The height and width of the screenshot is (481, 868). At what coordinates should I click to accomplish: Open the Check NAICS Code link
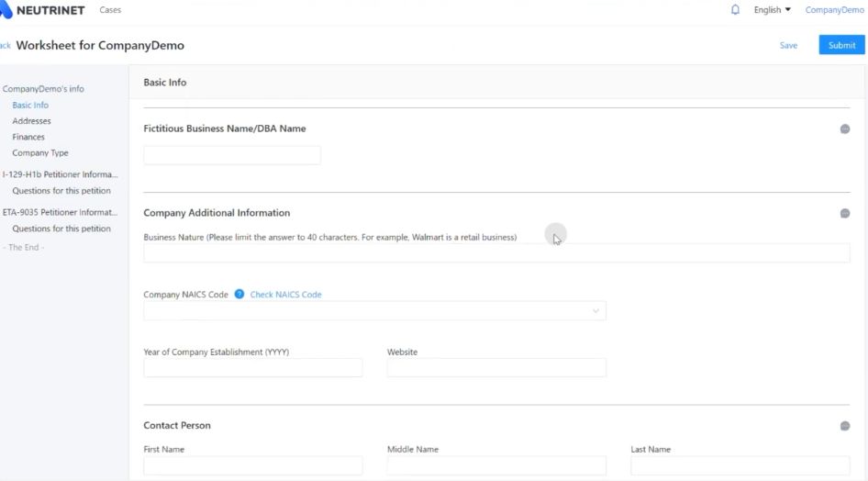coord(285,295)
